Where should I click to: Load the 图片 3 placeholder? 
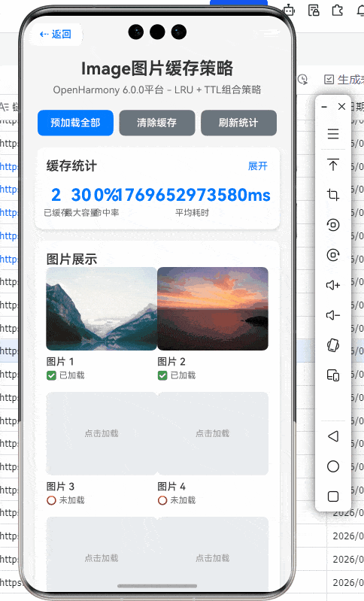pyautogui.click(x=102, y=433)
